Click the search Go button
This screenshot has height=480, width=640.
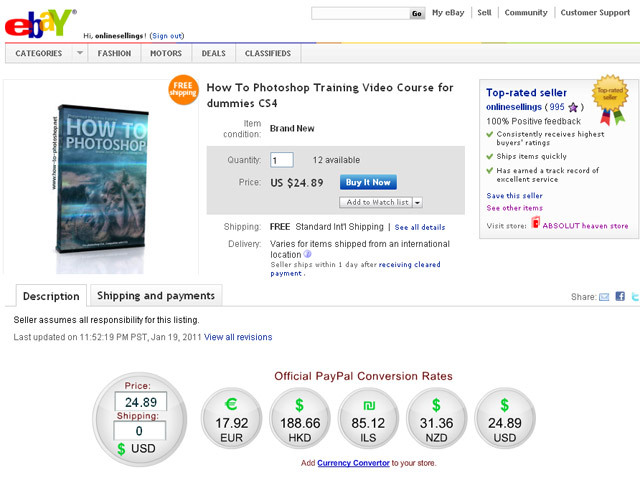[417, 13]
